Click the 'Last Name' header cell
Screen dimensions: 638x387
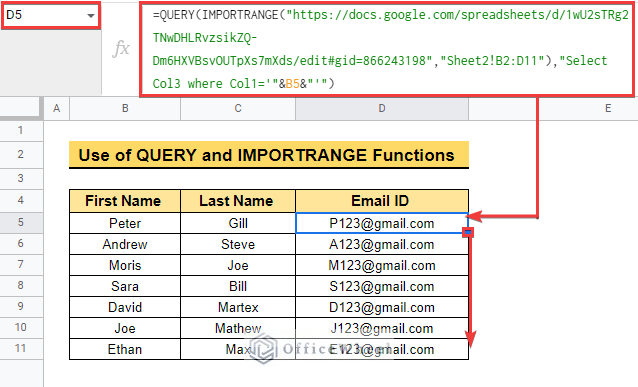pos(238,201)
